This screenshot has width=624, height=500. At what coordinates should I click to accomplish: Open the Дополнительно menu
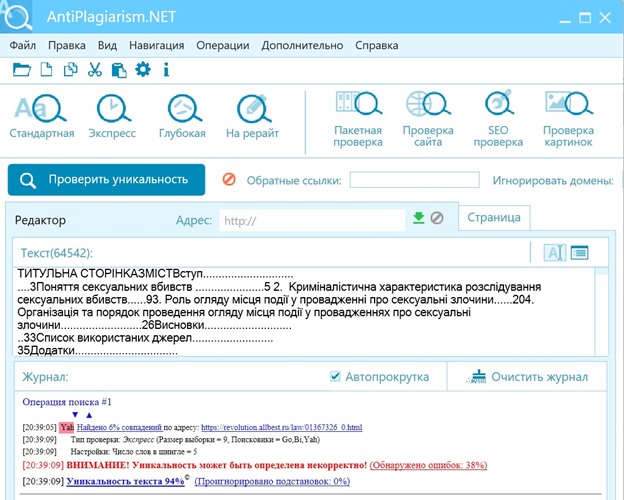302,45
